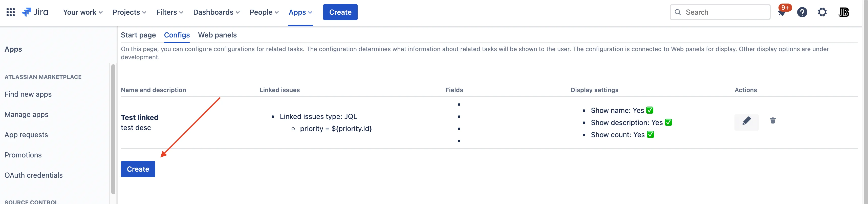The image size is (868, 204).
Task: Click the sidebar vertical scrollbar
Action: (113, 129)
